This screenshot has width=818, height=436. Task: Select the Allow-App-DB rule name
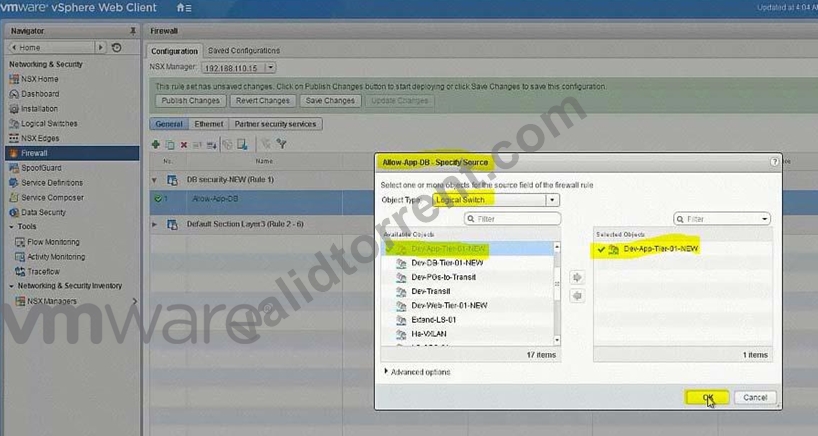coord(215,199)
